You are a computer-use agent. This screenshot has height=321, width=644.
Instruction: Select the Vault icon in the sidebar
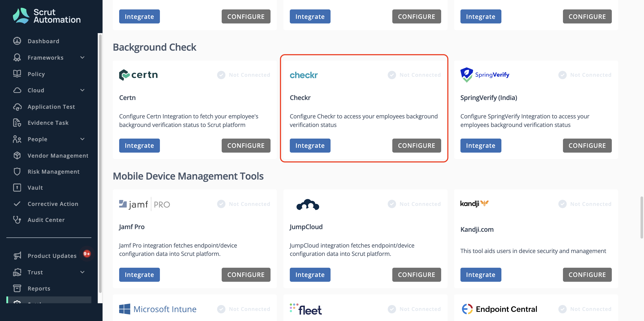coord(17,187)
